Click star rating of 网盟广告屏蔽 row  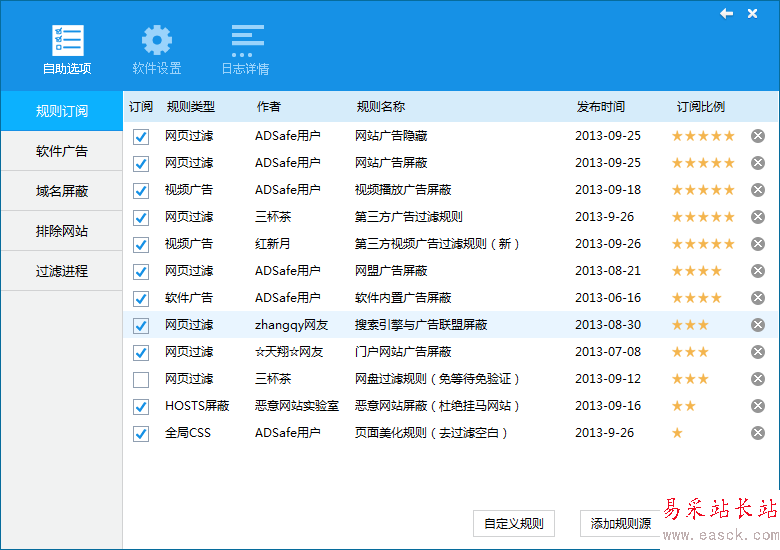(696, 271)
